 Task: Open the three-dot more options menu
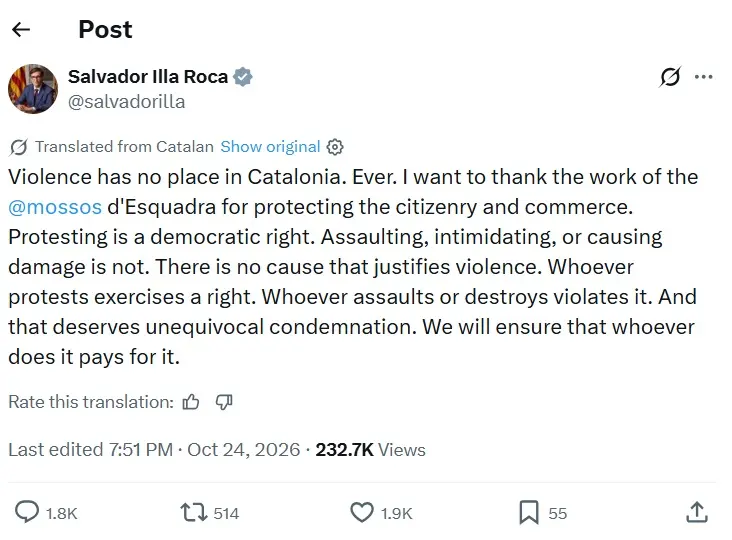tap(704, 77)
